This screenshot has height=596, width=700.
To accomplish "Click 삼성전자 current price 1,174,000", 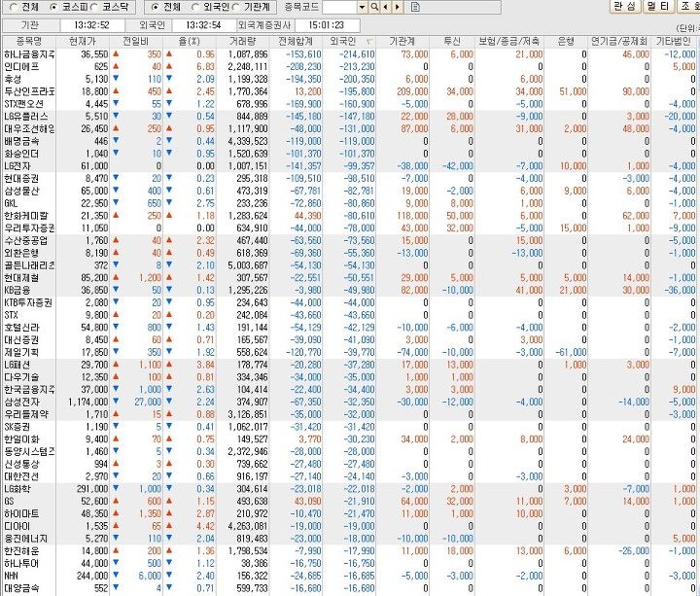I will click(x=87, y=402).
